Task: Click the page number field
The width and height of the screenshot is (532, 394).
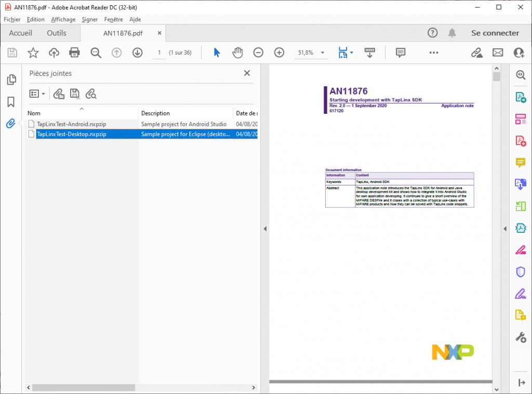Action: point(159,52)
